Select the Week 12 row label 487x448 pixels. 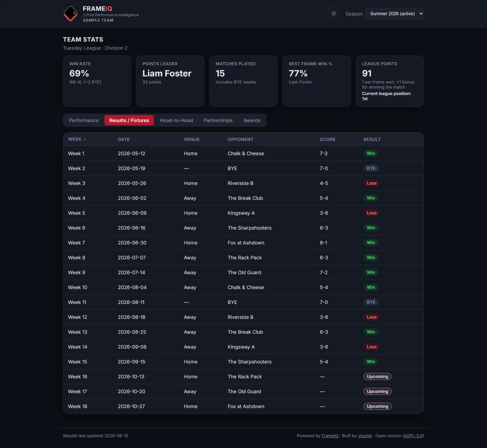77,317
